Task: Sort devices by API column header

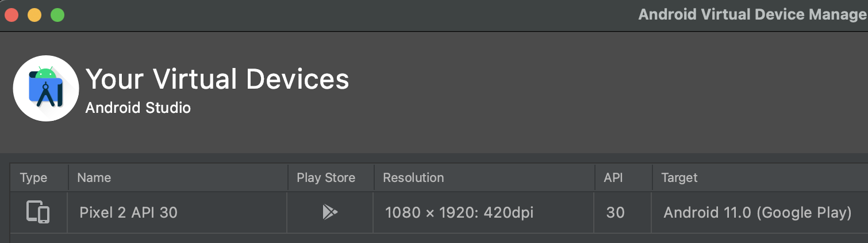Action: (623, 177)
